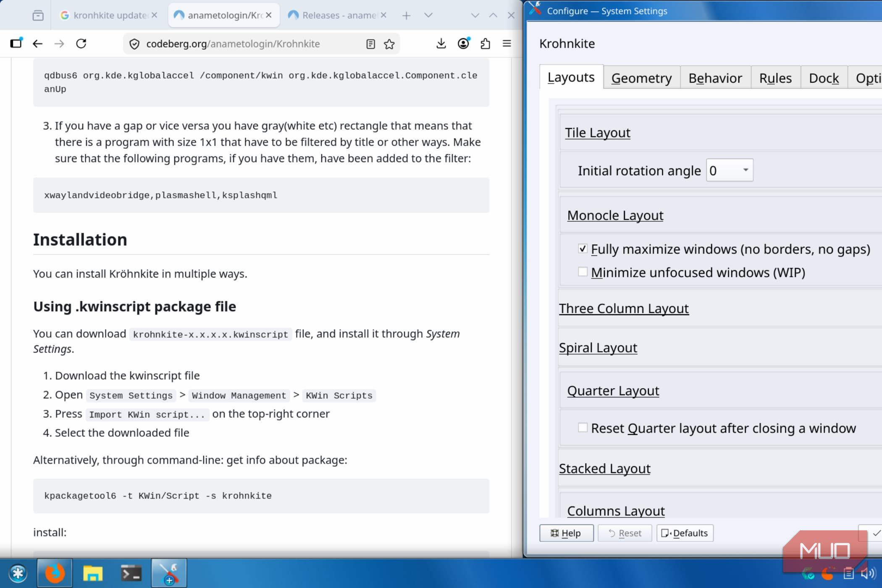The width and height of the screenshot is (882, 588).
Task: Toggle the Columns Layout group
Action: click(616, 511)
